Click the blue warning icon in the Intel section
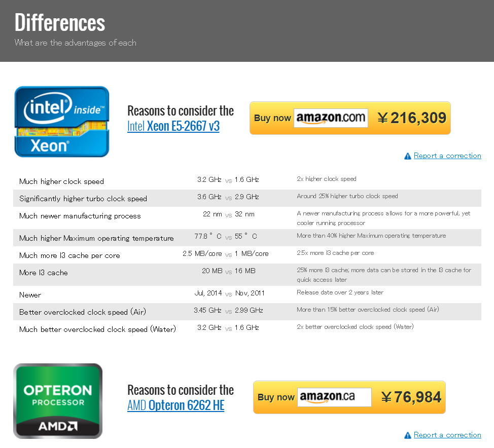Screen dimensions: 494x448 click(x=407, y=156)
